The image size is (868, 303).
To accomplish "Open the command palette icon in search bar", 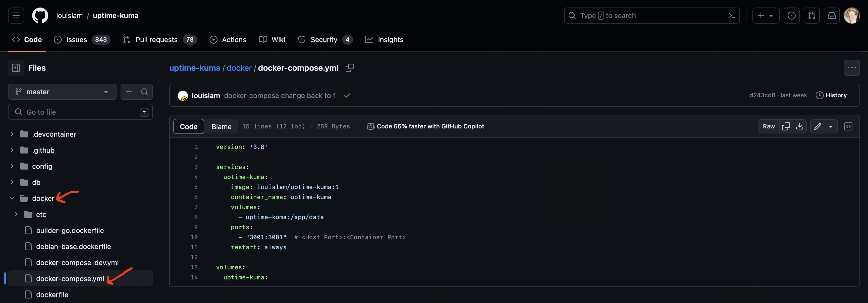I will [732, 16].
